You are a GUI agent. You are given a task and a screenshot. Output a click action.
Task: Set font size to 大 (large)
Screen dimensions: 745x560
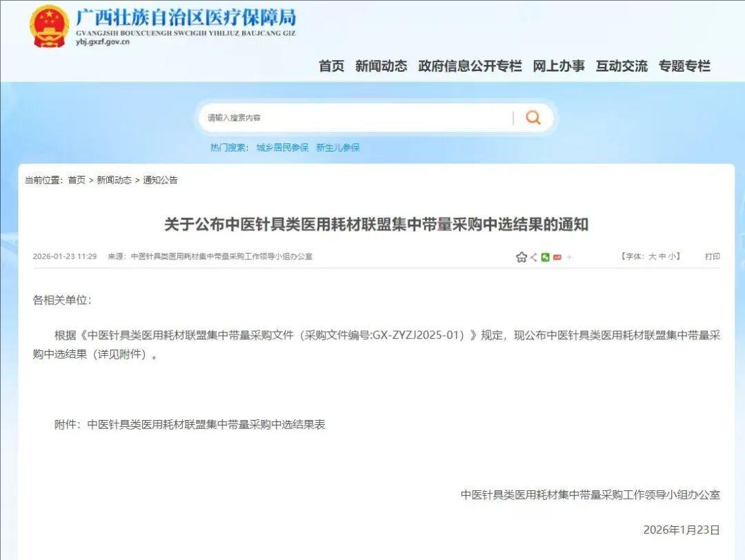(x=653, y=257)
